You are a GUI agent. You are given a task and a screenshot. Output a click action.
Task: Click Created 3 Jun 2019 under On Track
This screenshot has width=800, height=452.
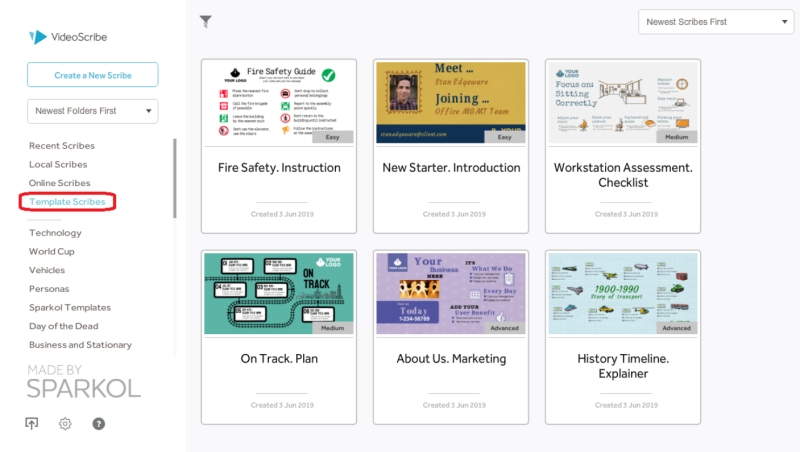pos(282,405)
